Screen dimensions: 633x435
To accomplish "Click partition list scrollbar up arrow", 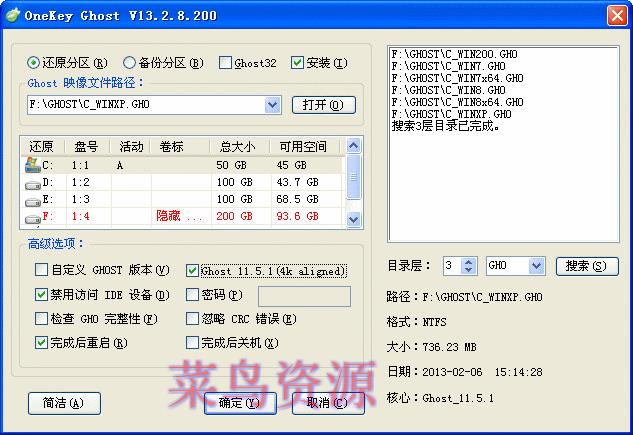I will [x=354, y=145].
